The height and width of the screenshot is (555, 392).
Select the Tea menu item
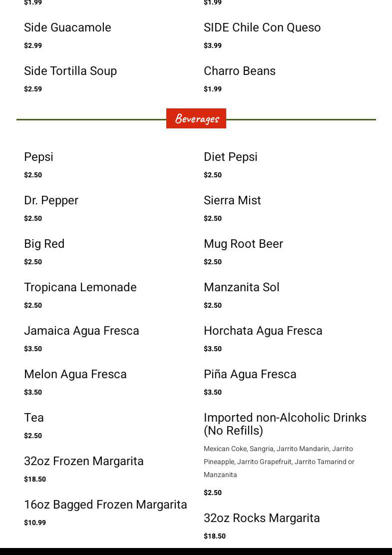34,418
